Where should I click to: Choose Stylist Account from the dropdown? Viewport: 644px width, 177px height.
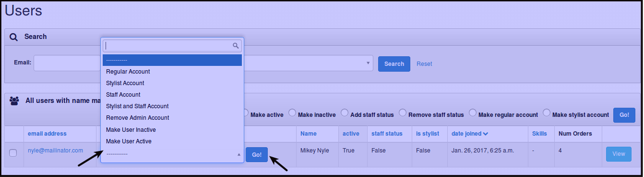click(172, 83)
